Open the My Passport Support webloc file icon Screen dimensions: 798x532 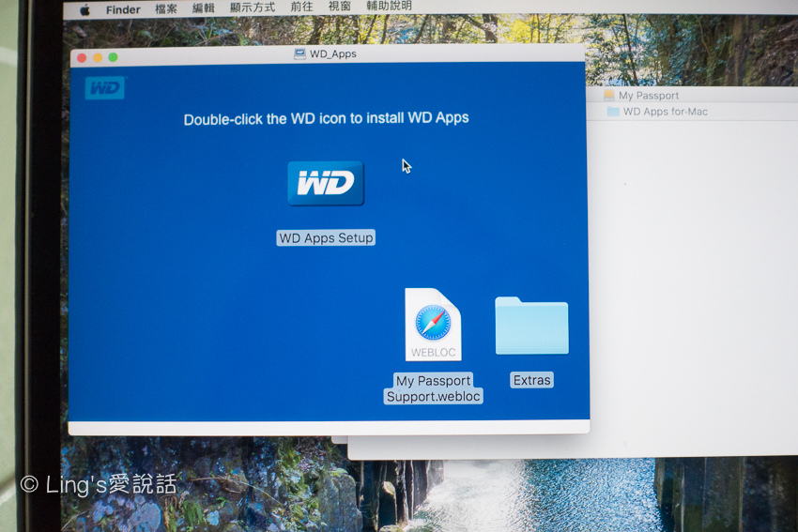(x=433, y=325)
